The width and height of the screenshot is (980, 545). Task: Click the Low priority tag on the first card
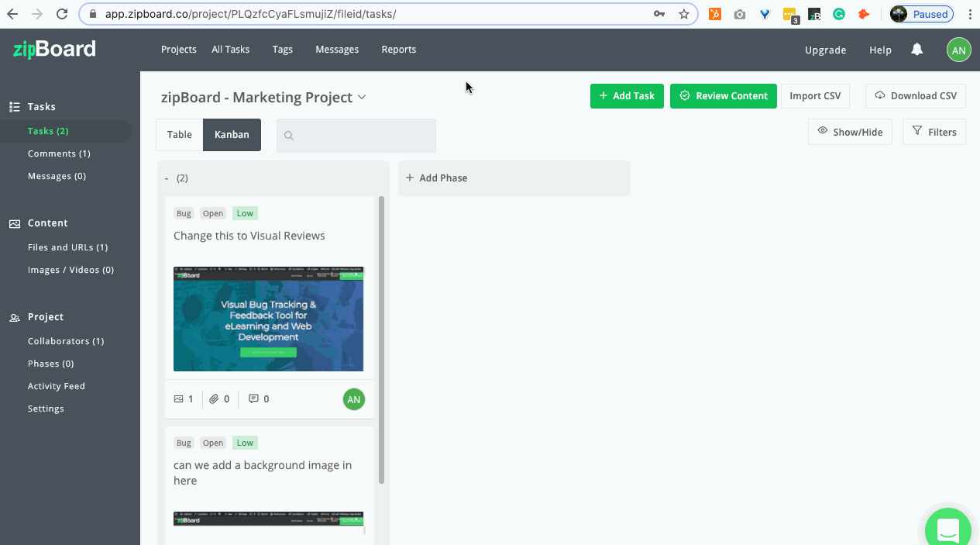point(245,213)
